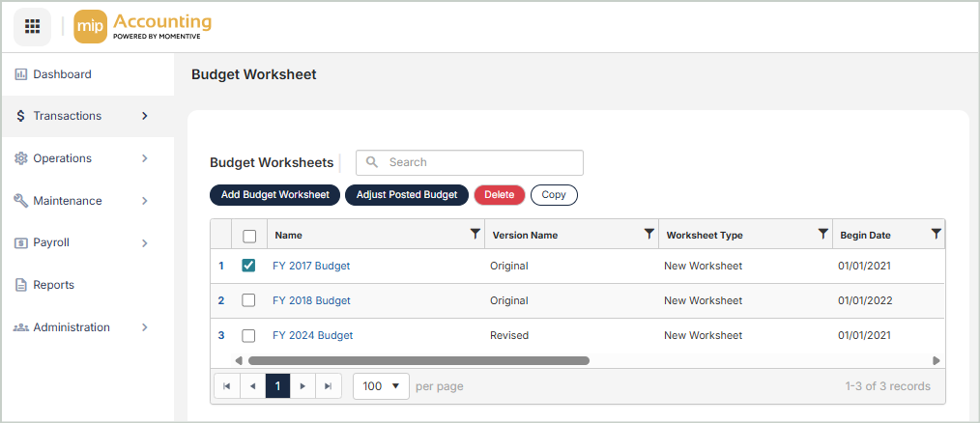Click the Version Name filter icon
980x423 pixels.
pos(649,234)
